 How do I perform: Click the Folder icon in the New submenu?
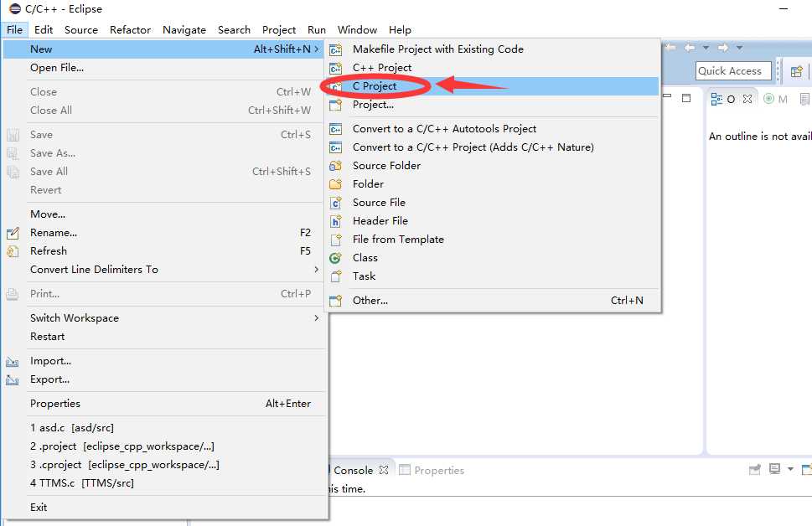pos(335,184)
